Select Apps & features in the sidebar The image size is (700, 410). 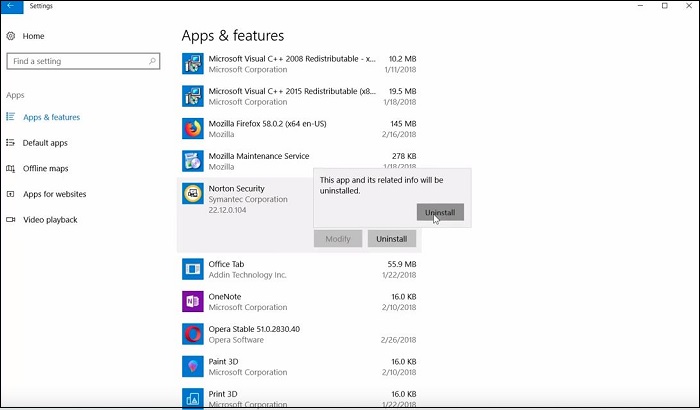click(x=51, y=117)
